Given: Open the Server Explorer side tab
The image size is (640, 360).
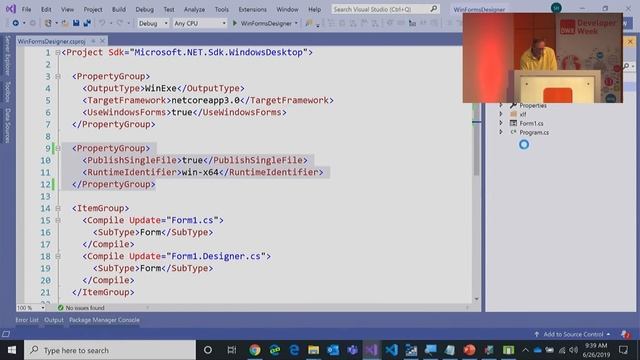Looking at the screenshot, I should [x=7, y=56].
